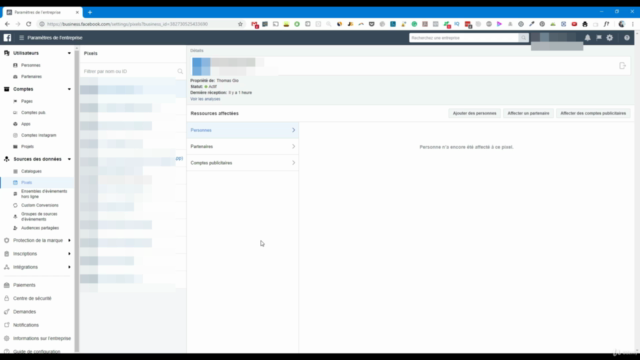Focus the Recherchez une entreprise search field
Viewport: 640px width, 360px height.
click(464, 38)
